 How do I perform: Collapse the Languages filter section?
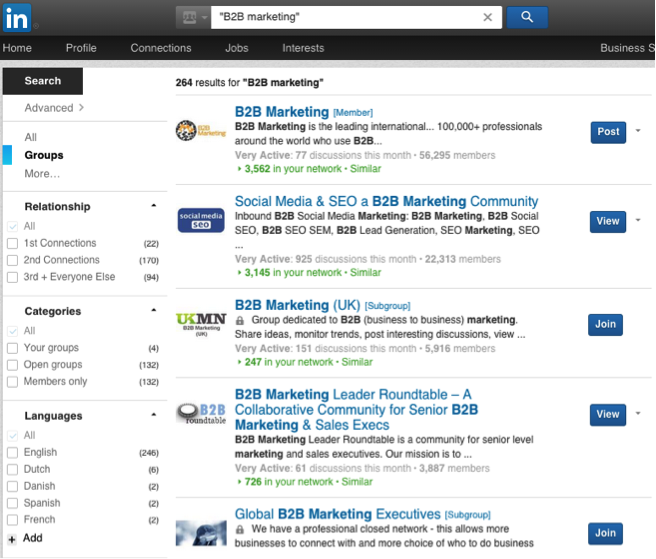tap(153, 415)
